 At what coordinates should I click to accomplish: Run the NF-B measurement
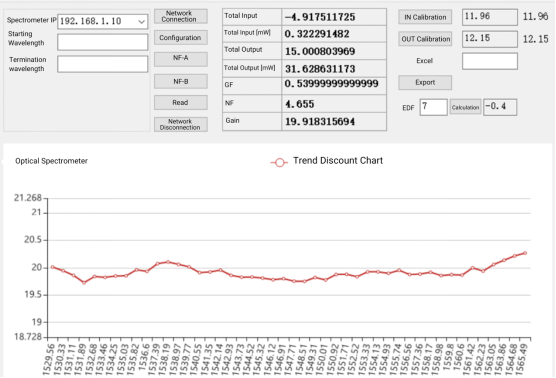180,81
